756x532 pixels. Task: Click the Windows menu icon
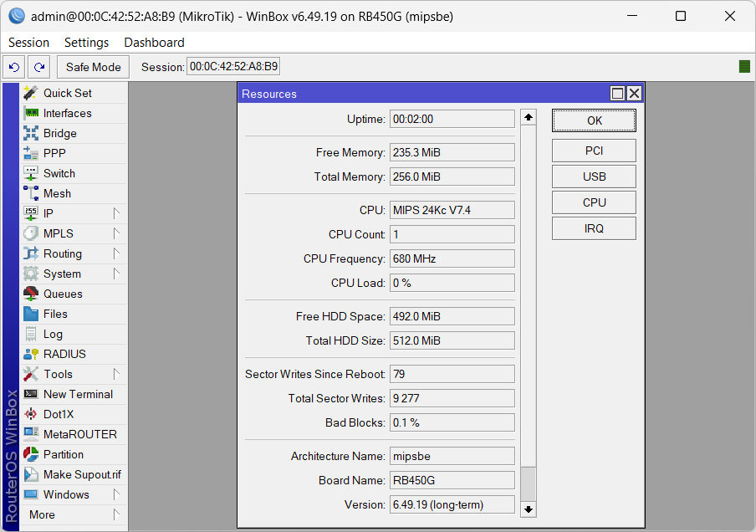tap(31, 494)
